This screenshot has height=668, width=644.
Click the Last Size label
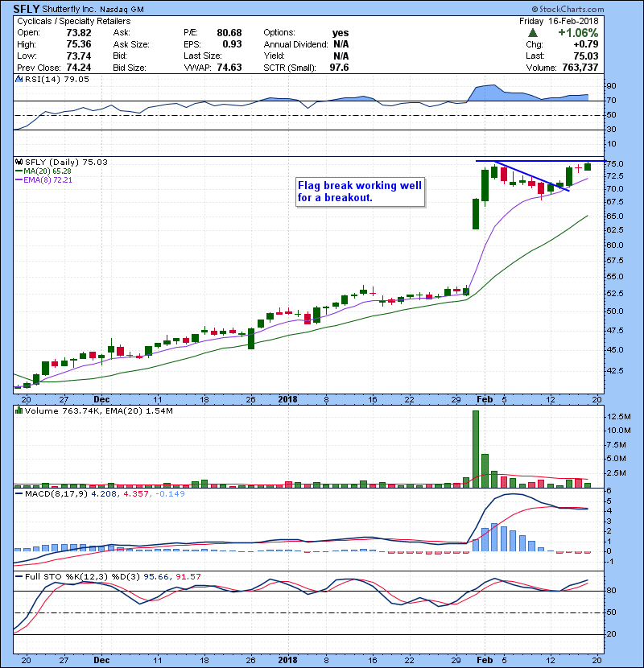pos(203,56)
